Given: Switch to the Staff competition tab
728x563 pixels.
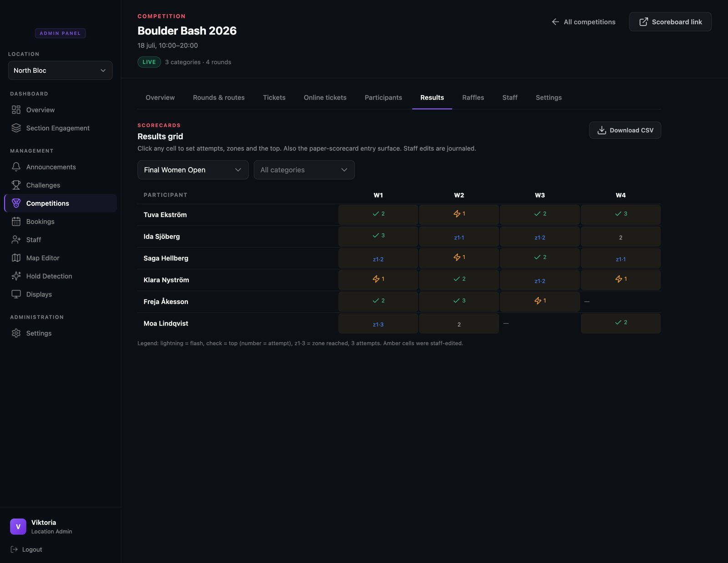Looking at the screenshot, I should tap(510, 97).
